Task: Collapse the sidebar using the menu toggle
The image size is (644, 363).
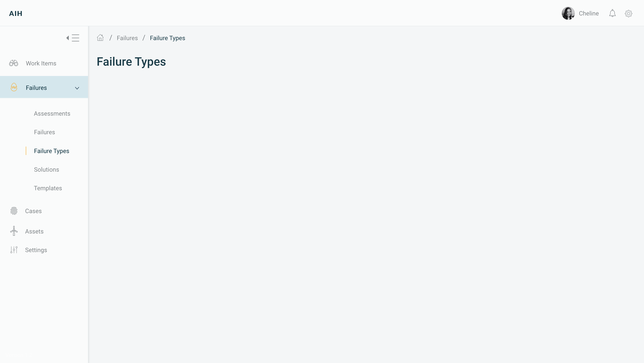Action: tap(73, 38)
